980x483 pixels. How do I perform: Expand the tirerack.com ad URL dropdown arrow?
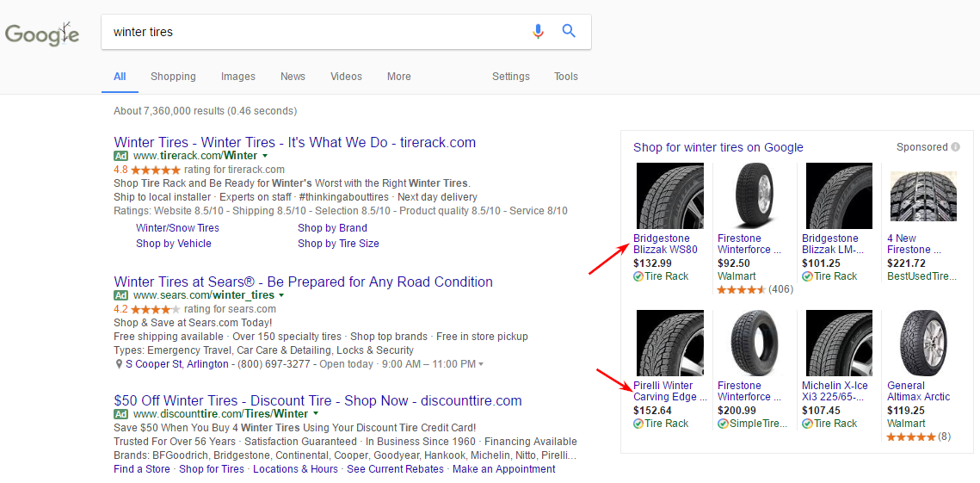pyautogui.click(x=265, y=157)
